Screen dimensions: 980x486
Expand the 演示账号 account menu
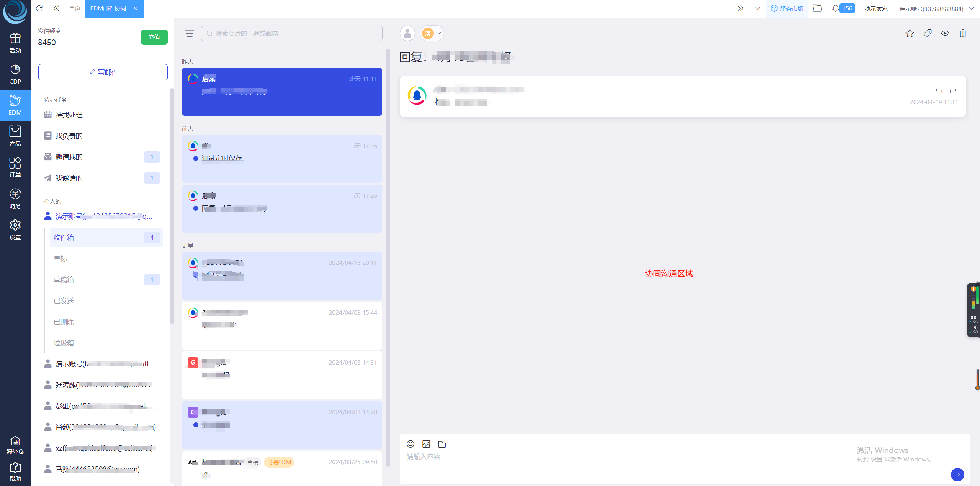(937, 8)
